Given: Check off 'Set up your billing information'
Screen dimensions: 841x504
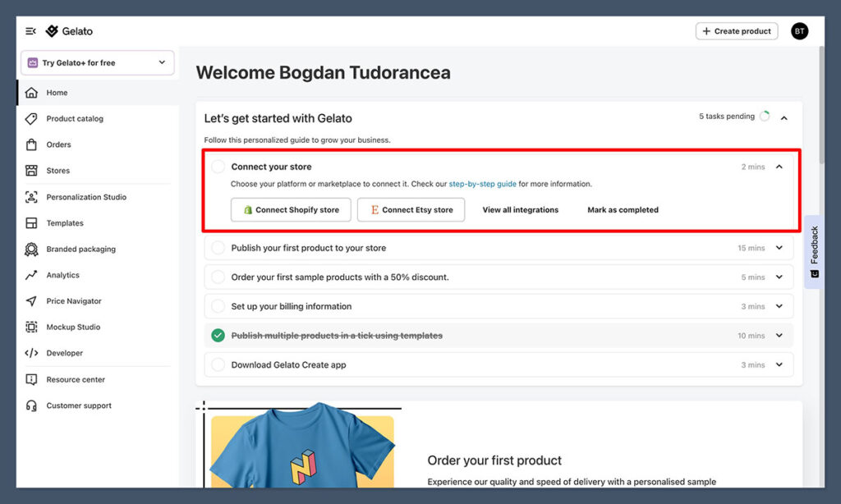Looking at the screenshot, I should point(218,306).
